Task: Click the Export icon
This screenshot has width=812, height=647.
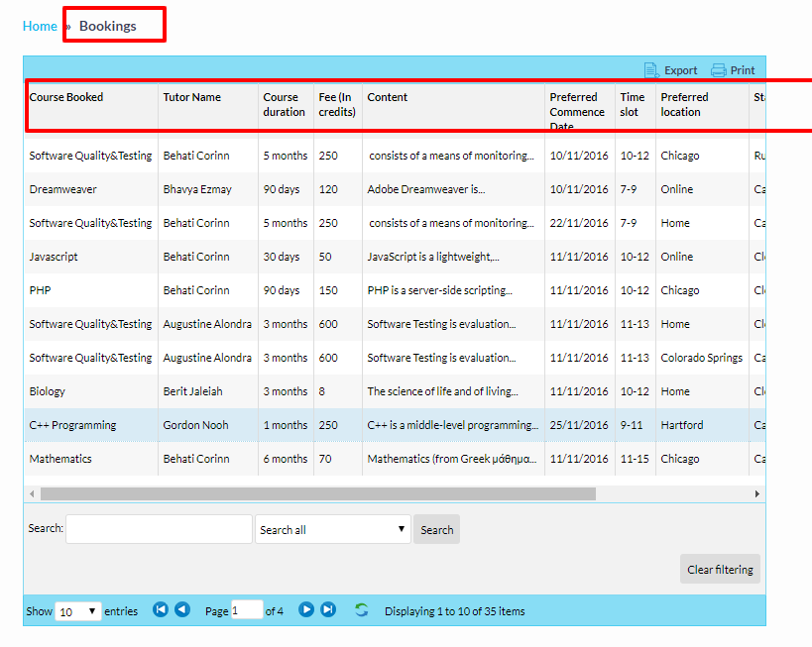Action: [x=651, y=70]
